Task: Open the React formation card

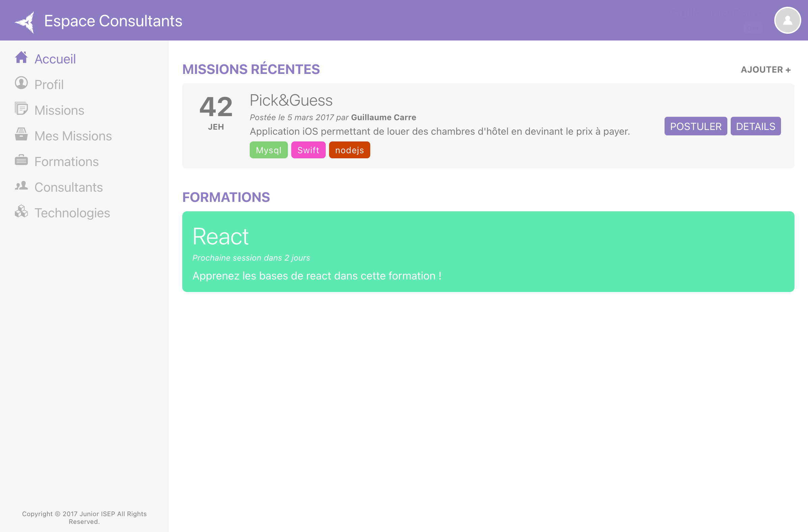Action: 488,251
